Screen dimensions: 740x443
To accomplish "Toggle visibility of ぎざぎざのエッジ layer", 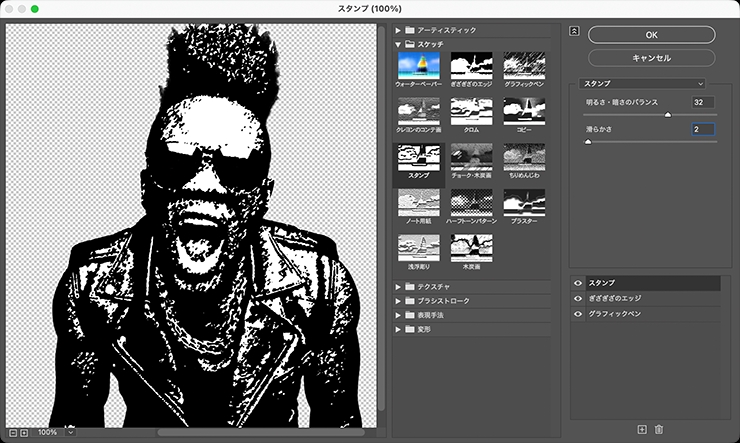I will coord(578,299).
